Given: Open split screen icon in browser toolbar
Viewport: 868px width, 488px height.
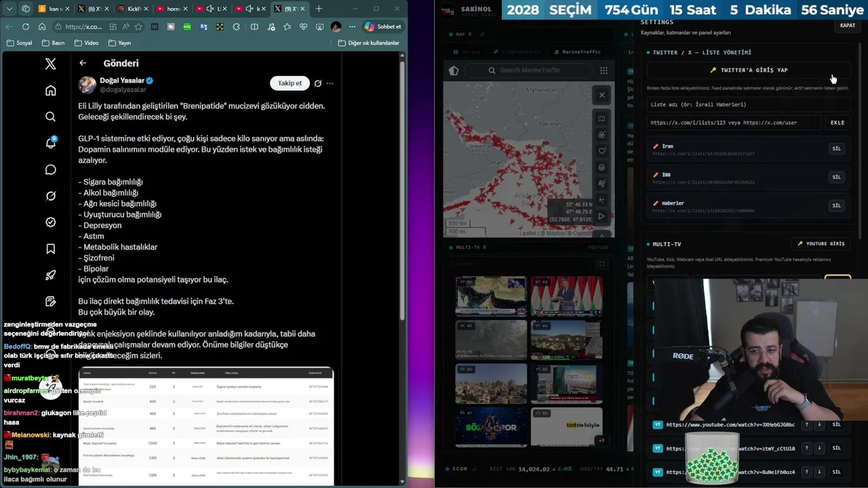Looking at the screenshot, I should [x=254, y=26].
